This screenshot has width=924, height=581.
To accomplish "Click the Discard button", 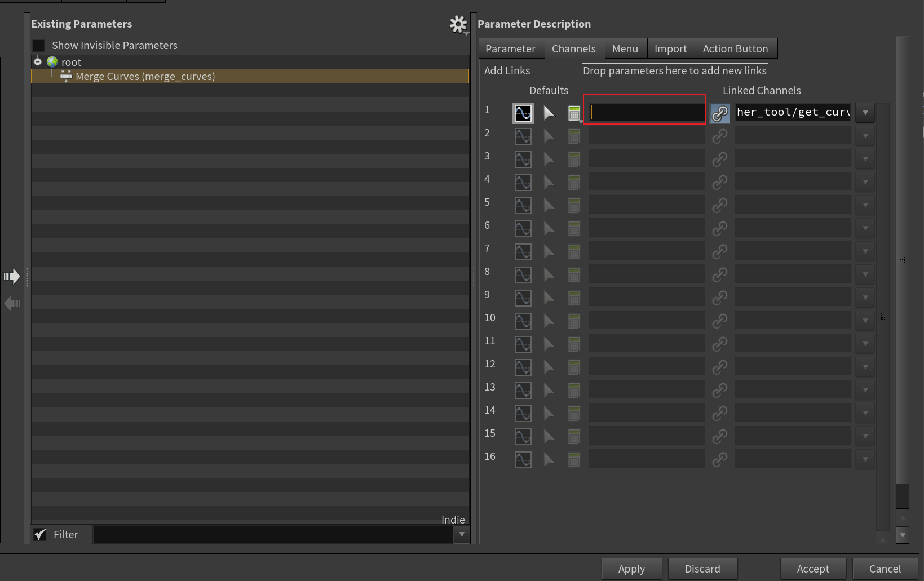I will (702, 569).
